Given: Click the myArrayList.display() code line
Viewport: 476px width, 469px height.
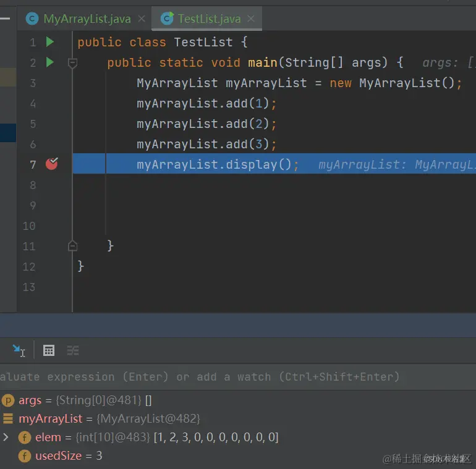Looking at the screenshot, I should [x=218, y=164].
